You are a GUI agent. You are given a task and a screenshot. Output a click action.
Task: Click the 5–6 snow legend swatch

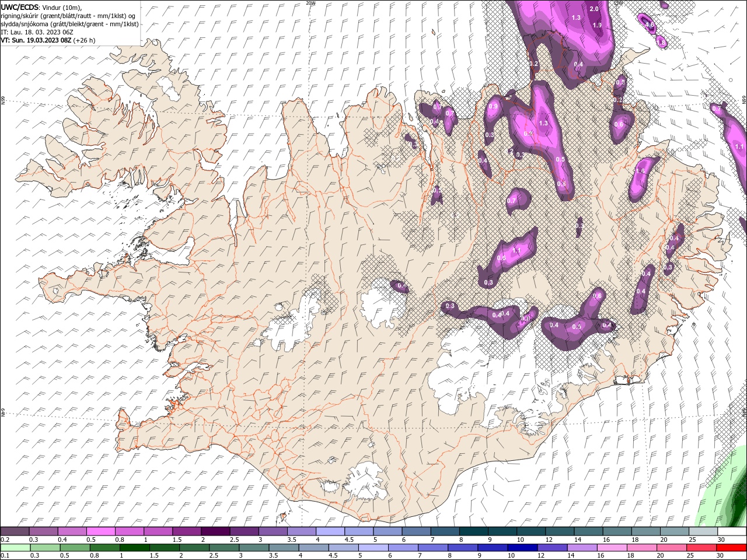click(x=387, y=531)
